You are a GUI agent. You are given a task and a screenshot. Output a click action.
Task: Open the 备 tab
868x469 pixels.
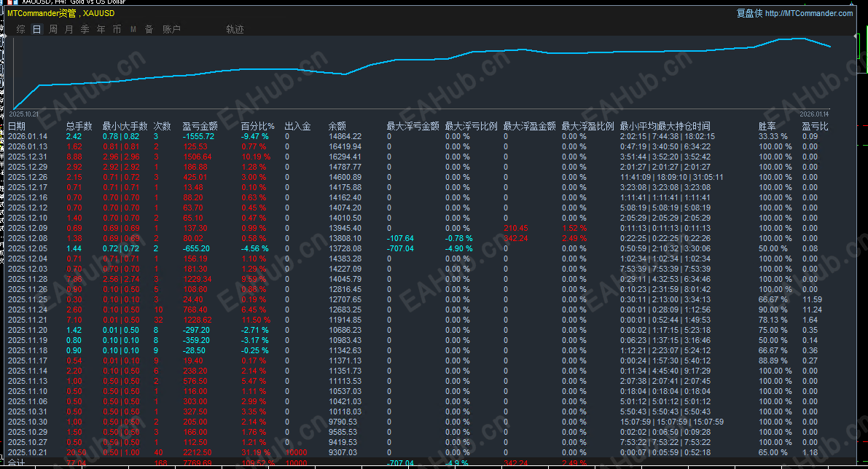(x=149, y=29)
